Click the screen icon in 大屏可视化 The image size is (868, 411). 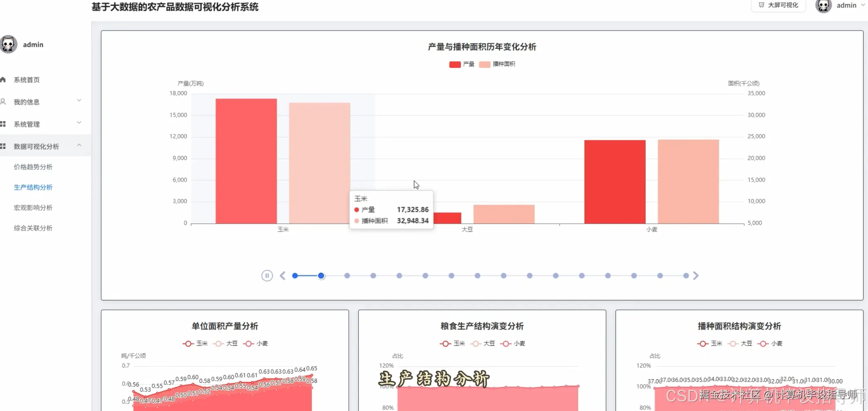(x=761, y=5)
